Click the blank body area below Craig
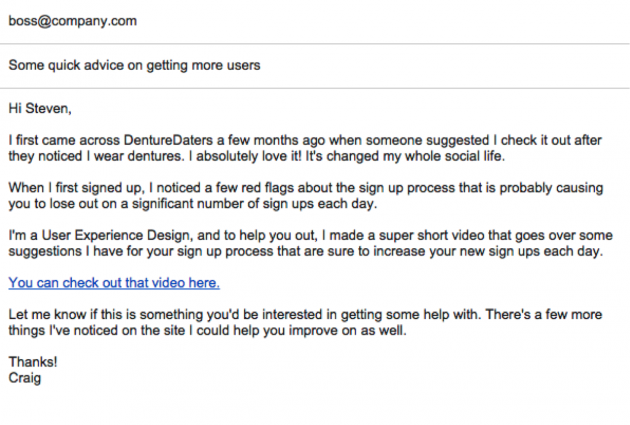This screenshot has width=630, height=425. (x=315, y=406)
